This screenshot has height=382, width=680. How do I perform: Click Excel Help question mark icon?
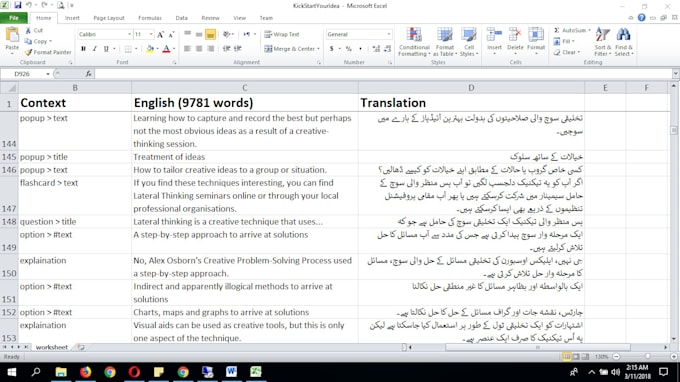pos(641,18)
